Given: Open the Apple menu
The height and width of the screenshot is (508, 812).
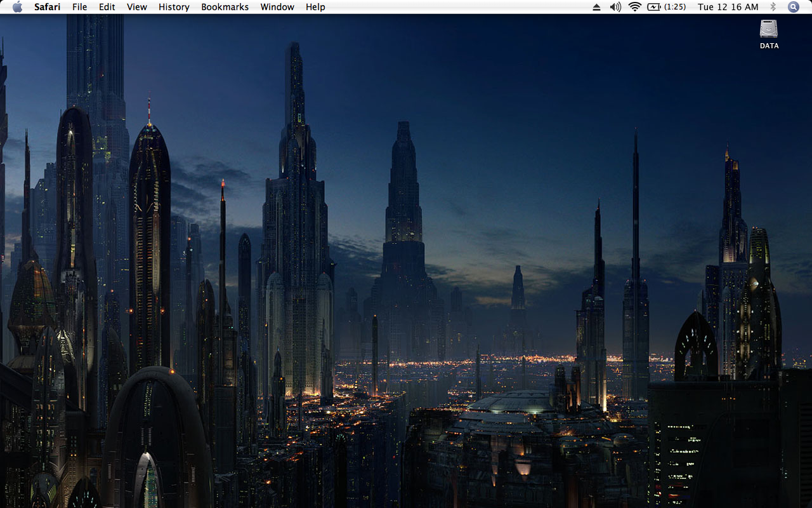Looking at the screenshot, I should coord(17,7).
